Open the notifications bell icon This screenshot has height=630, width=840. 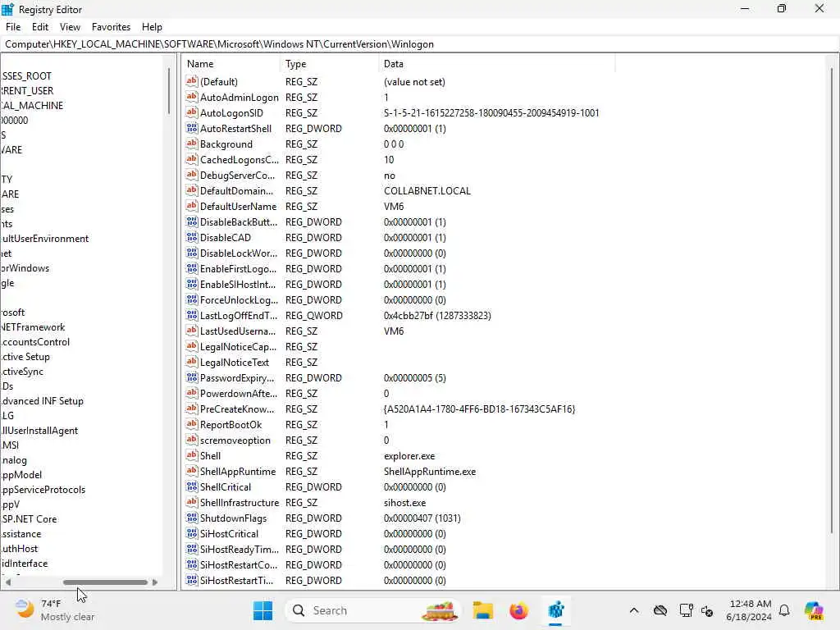pos(784,610)
